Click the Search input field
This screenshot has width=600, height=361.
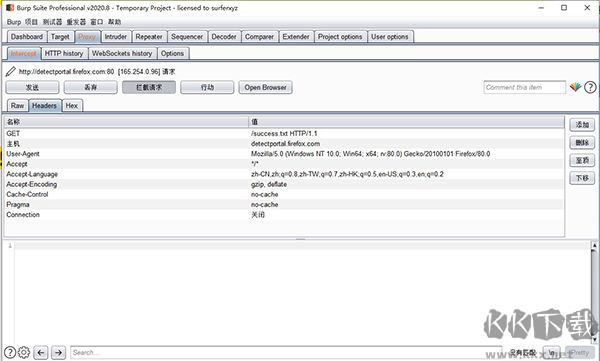[x=286, y=353]
